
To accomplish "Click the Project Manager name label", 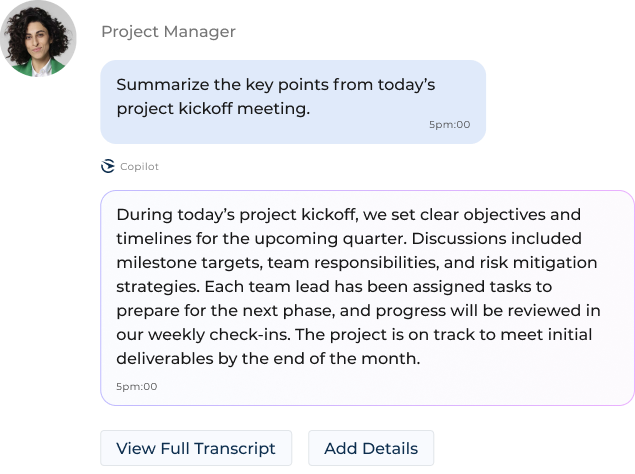I will point(168,31).
